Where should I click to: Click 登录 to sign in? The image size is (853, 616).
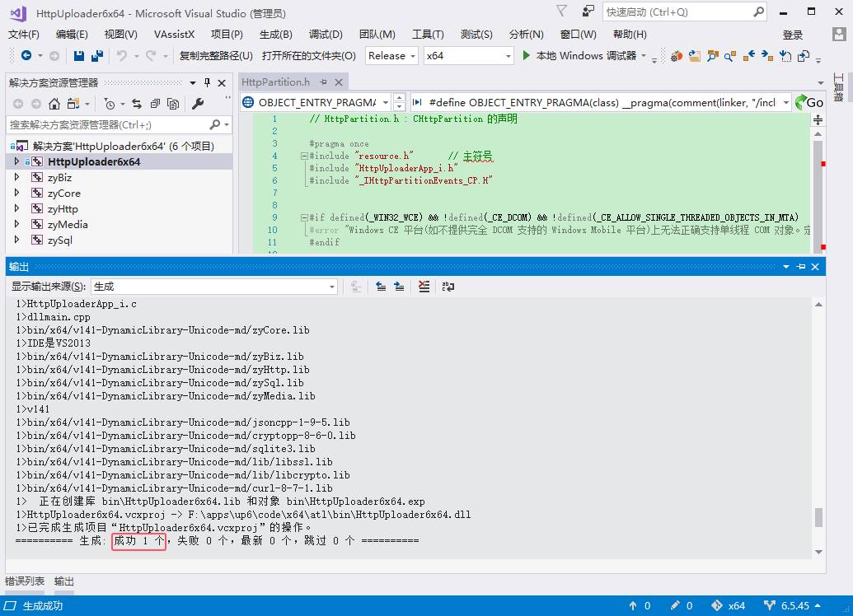(792, 35)
